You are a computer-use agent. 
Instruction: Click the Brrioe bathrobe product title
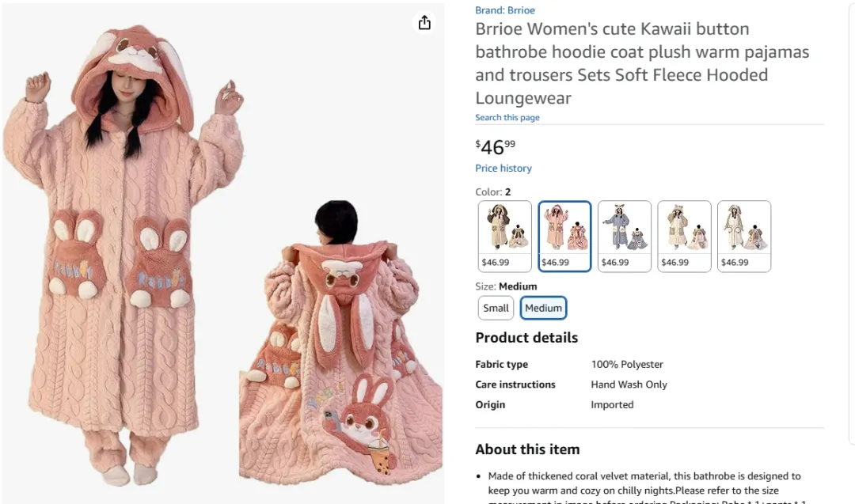641,63
